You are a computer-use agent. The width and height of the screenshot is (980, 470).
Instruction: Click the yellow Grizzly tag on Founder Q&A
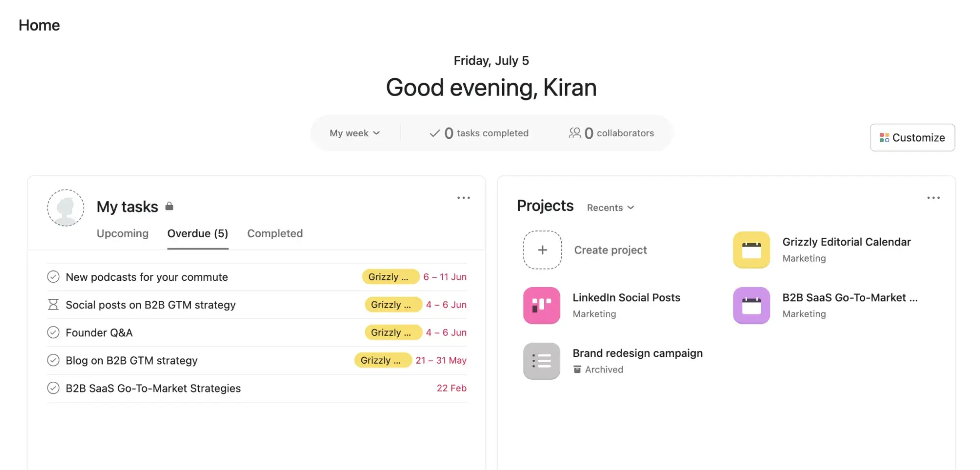(x=393, y=333)
